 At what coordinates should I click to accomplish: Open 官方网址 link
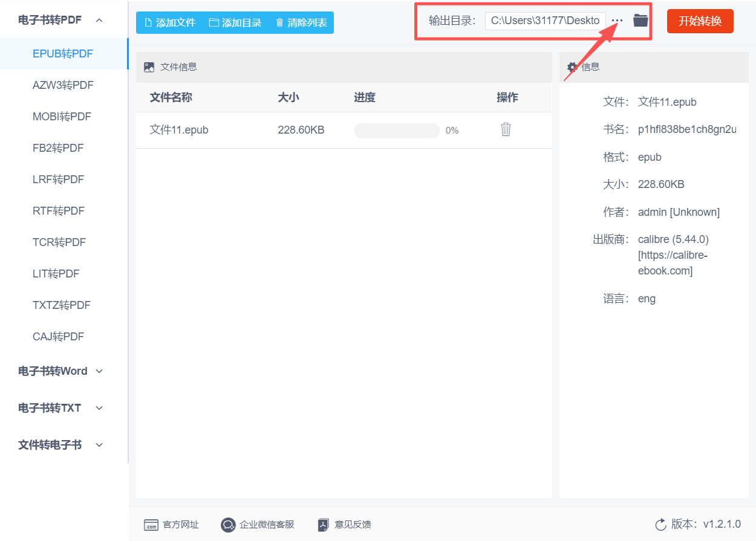click(181, 525)
